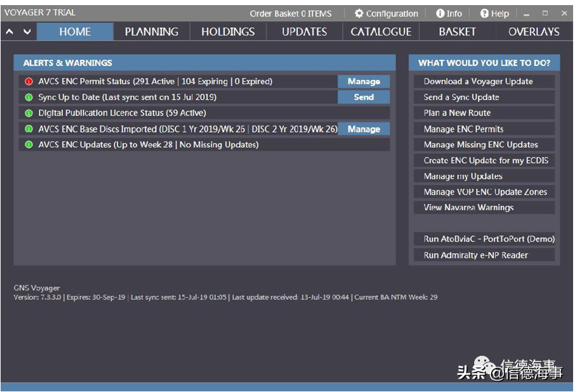Open the Info icon
575x392 pixels.
440,13
